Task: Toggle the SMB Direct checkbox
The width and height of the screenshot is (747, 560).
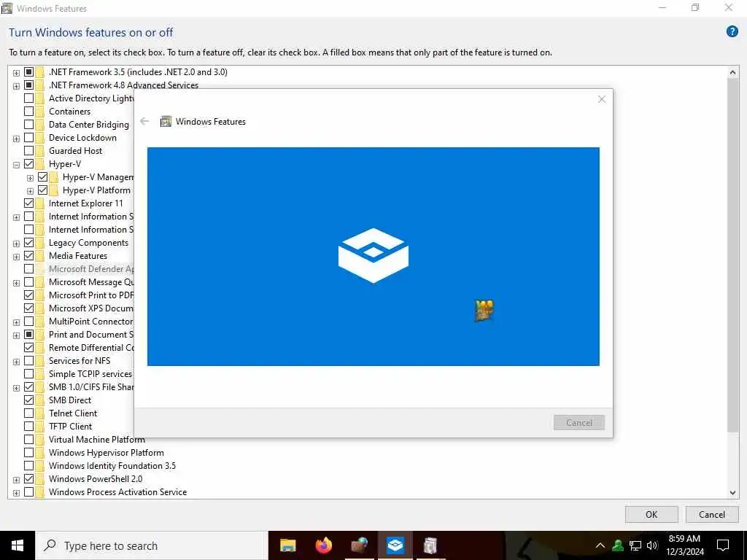Action: 28,400
